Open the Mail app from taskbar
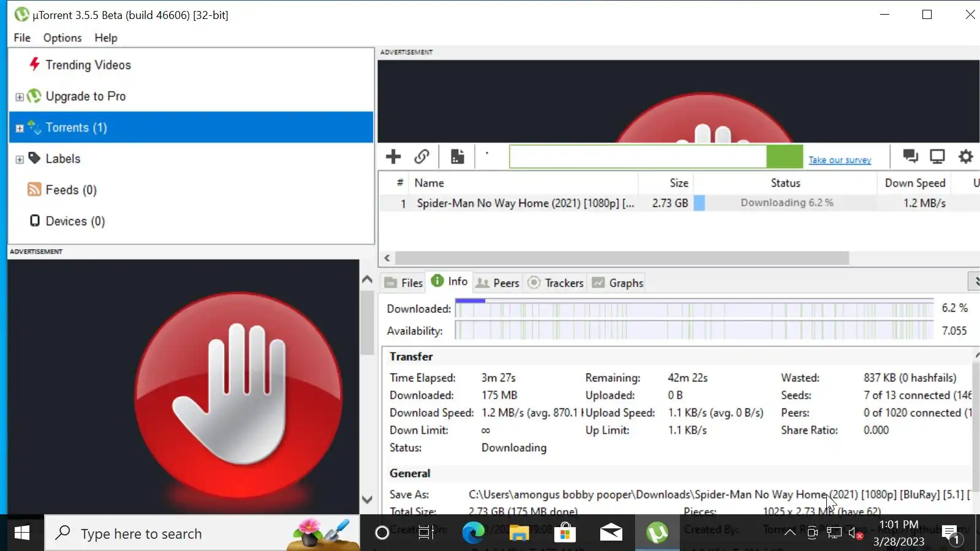Image resolution: width=980 pixels, height=551 pixels. (x=611, y=533)
